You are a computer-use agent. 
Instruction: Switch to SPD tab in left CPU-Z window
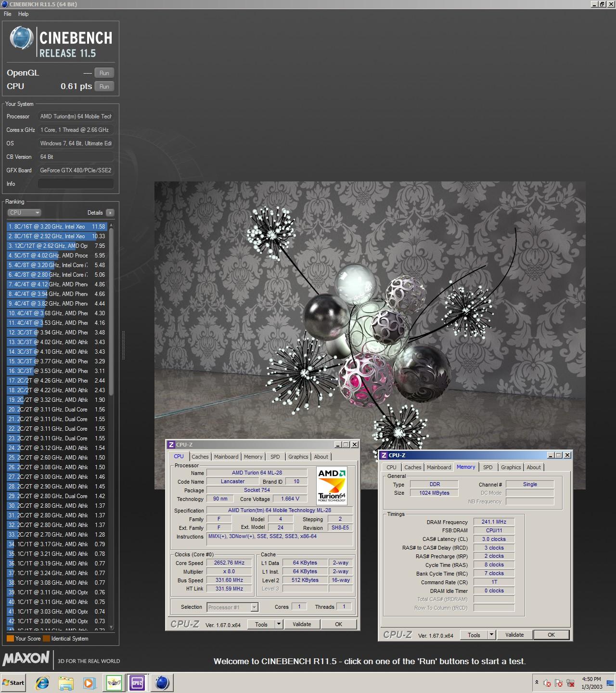coord(275,457)
